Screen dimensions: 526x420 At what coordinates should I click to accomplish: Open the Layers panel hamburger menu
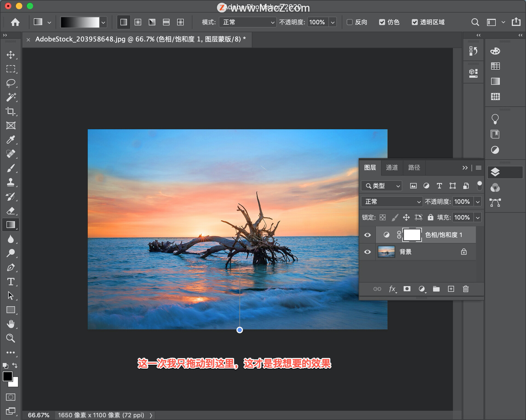[x=479, y=168]
